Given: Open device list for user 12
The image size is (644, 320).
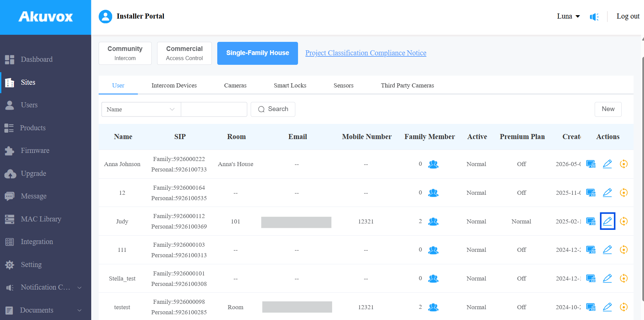Looking at the screenshot, I should point(591,193).
